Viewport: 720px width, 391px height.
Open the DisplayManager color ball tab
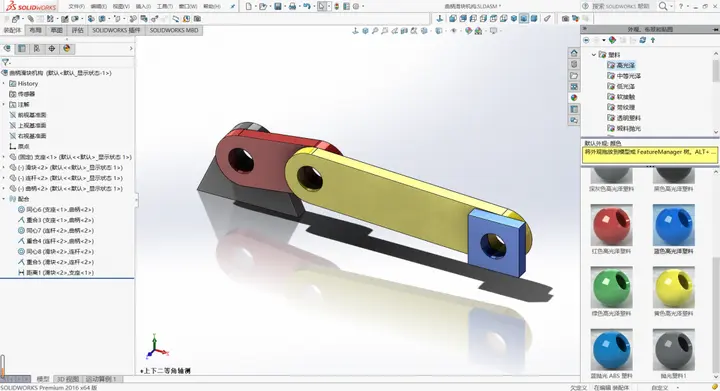click(67, 49)
